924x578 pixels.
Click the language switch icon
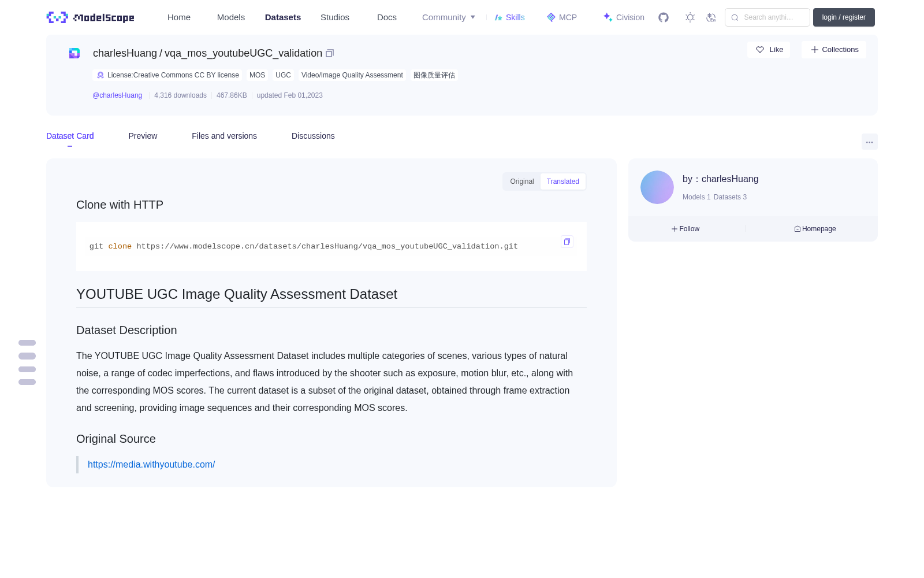tap(711, 17)
